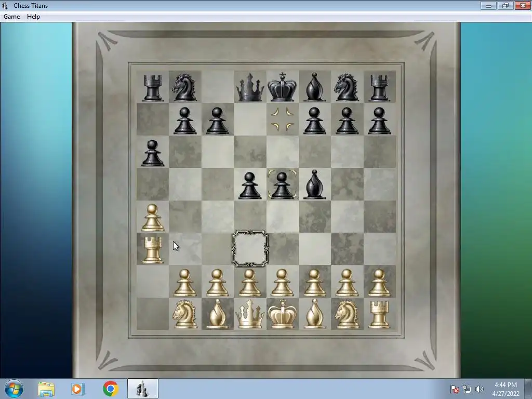Select the white rook on h1
532x399 pixels.
pyautogui.click(x=379, y=315)
